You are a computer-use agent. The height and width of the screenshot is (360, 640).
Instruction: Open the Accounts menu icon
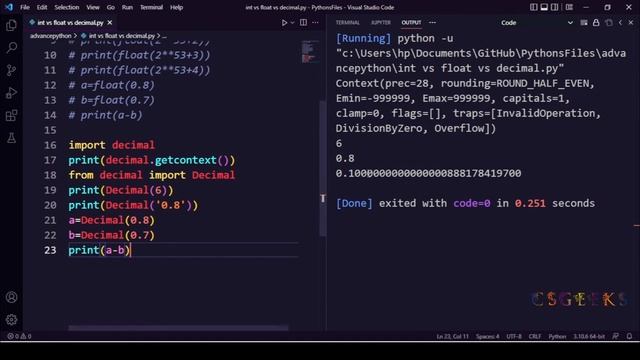tap(11, 297)
